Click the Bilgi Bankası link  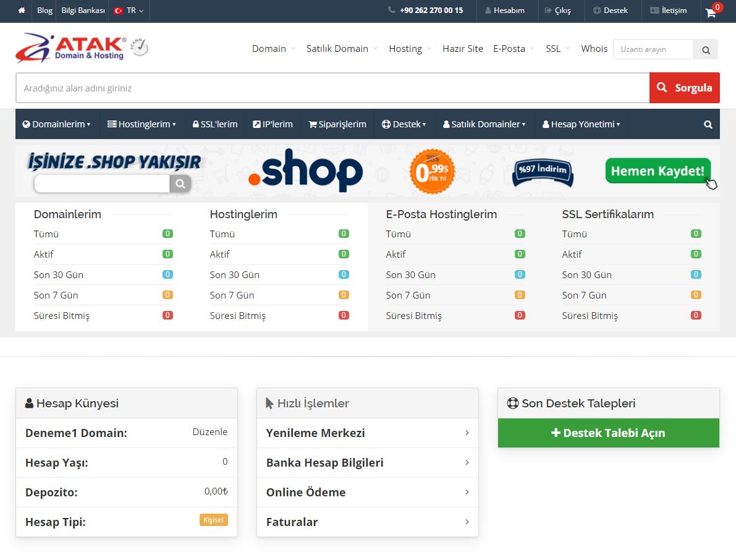tap(83, 11)
